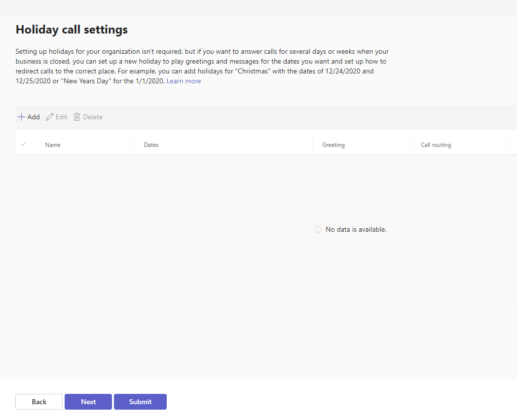517x420 pixels.
Task: Click the plus icon to add a holiday
Action: pos(21,117)
